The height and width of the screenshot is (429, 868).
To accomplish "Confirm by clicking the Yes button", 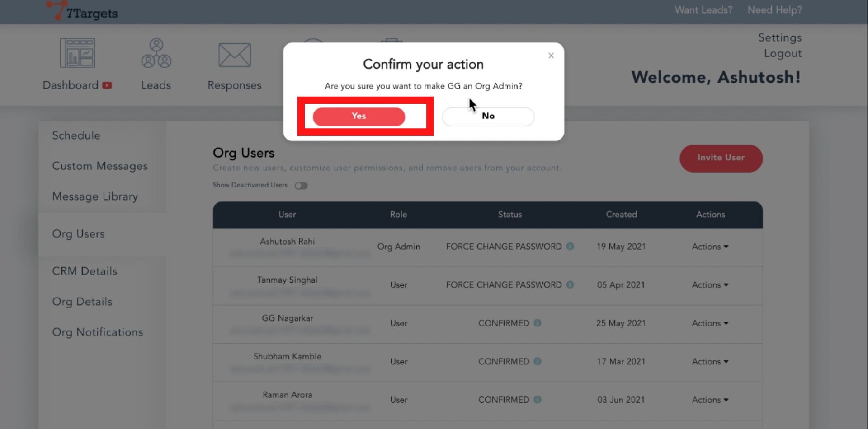I will 359,117.
